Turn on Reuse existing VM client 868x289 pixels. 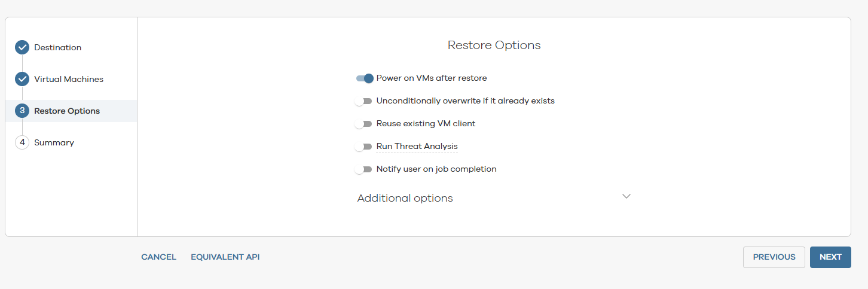click(363, 124)
